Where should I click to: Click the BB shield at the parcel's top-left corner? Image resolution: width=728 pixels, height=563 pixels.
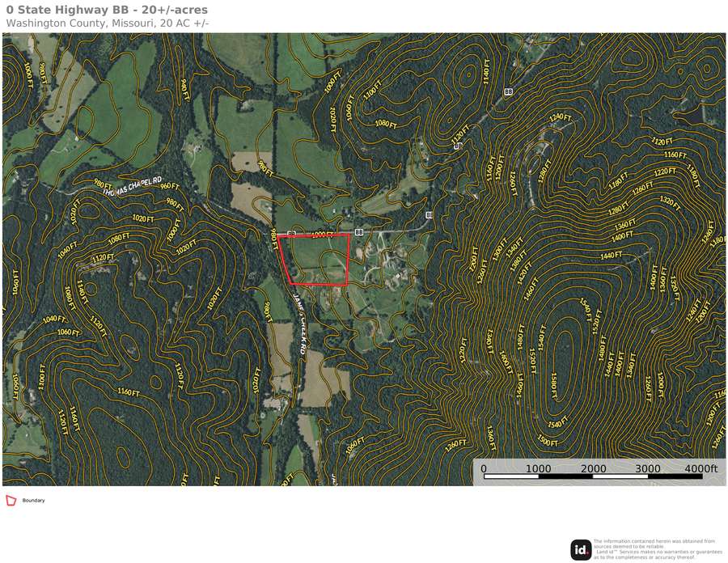tap(291, 233)
